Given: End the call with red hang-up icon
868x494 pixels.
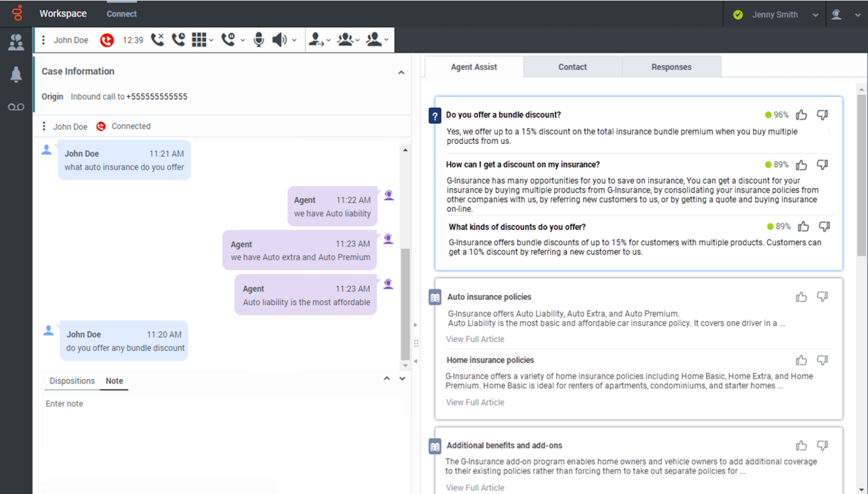Looking at the screenshot, I should (107, 40).
